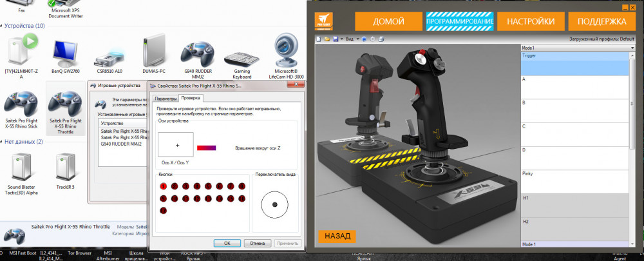This screenshot has width=644, height=261.
Task: Confirm the properties dialog with OK
Action: 227,243
